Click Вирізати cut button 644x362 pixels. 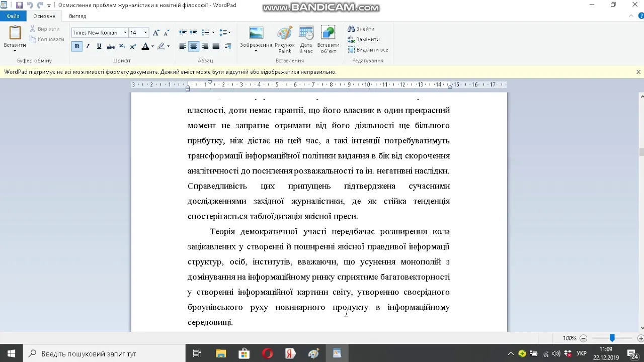[45, 29]
